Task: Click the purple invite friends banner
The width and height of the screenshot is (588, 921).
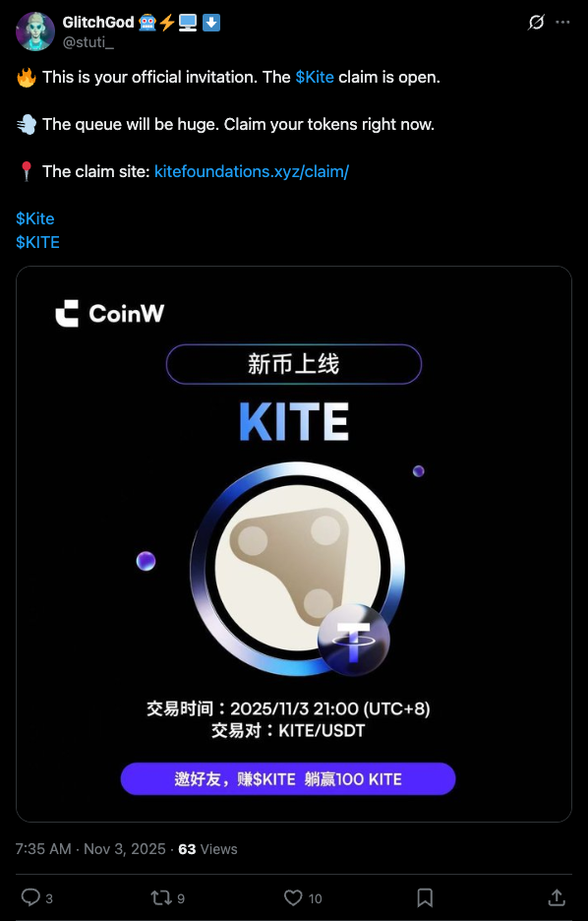Action: (x=288, y=779)
